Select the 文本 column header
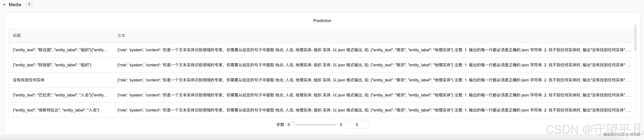The height and width of the screenshot is (140, 644). click(x=121, y=36)
